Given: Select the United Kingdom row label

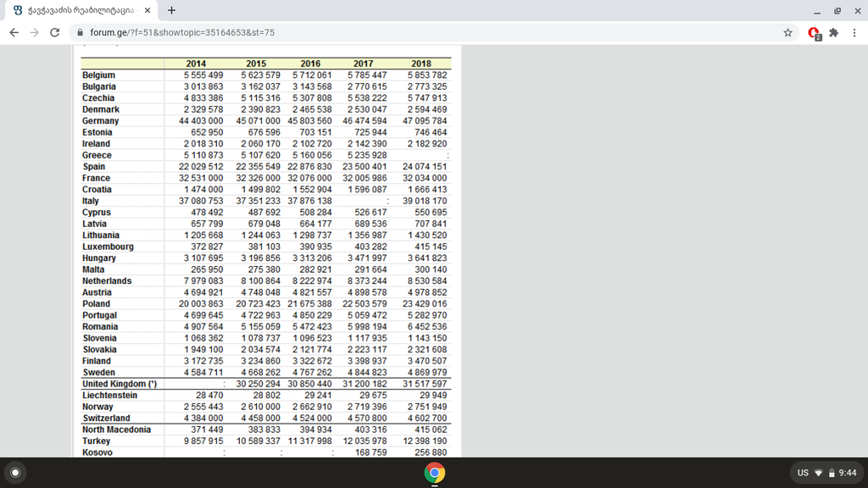Looking at the screenshot, I should point(120,384).
